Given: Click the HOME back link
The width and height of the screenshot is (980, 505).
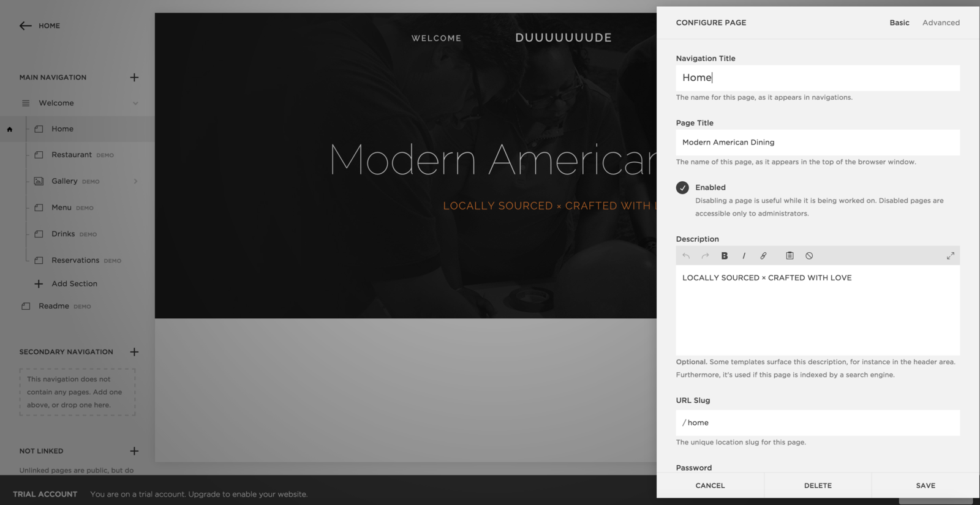Looking at the screenshot, I should [49, 26].
